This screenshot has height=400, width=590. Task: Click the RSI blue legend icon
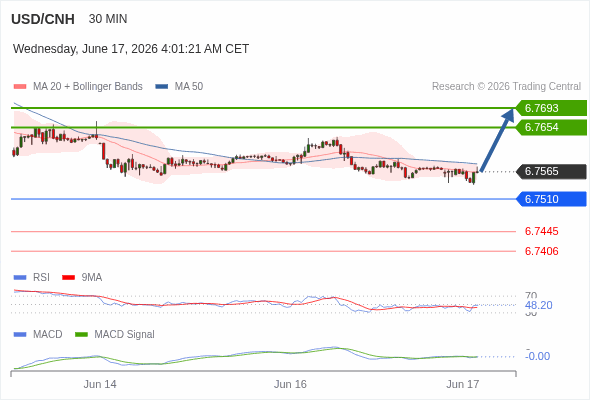[x=20, y=278]
